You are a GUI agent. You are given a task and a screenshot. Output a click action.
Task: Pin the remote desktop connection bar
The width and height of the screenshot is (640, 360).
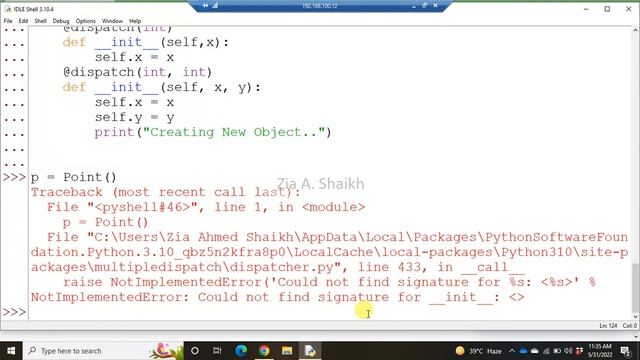click(205, 6)
